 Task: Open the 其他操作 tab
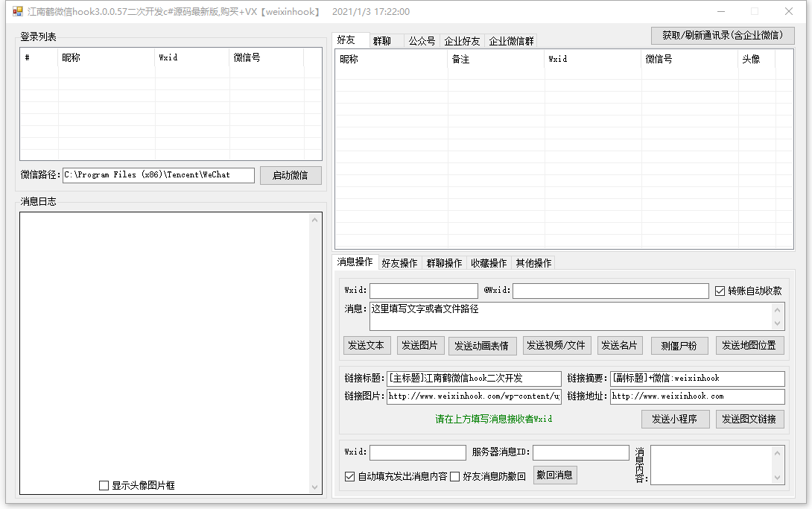533,263
